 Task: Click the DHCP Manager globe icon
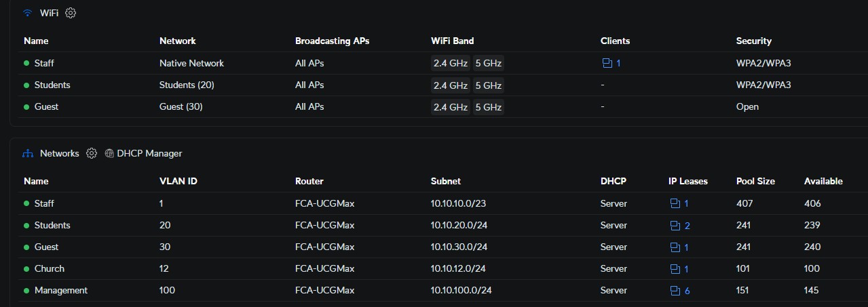coord(109,154)
